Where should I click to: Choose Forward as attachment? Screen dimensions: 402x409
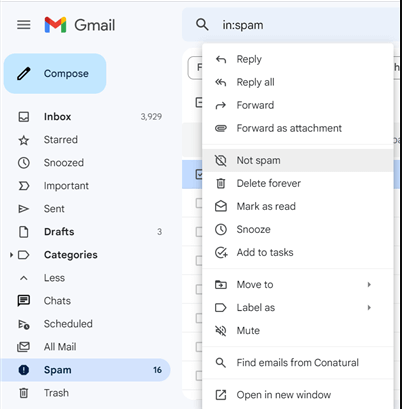coord(298,128)
